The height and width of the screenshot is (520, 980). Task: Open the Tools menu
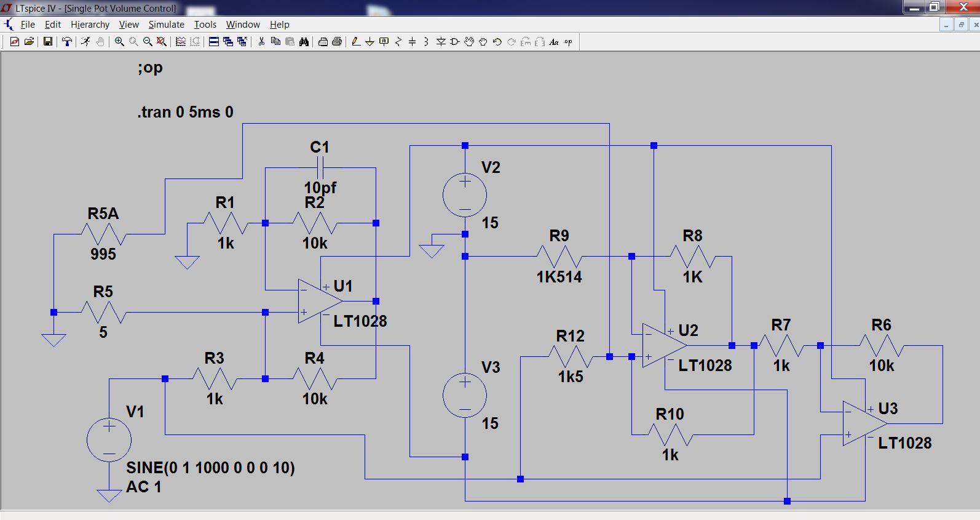tap(205, 25)
